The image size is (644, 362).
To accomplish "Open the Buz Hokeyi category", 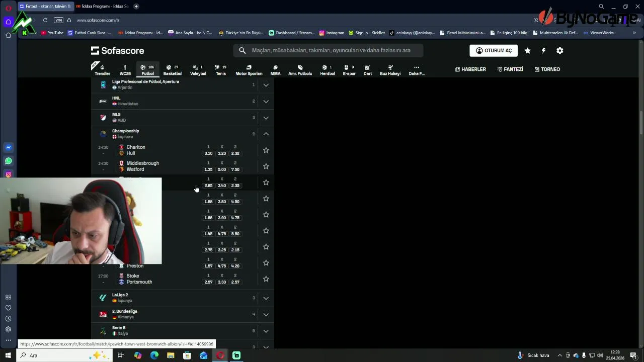I will 390,70.
